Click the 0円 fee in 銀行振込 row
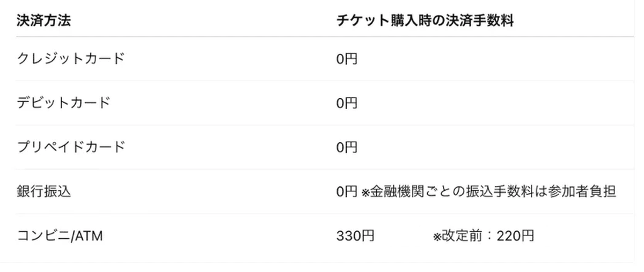This screenshot has width=644, height=272. [347, 191]
